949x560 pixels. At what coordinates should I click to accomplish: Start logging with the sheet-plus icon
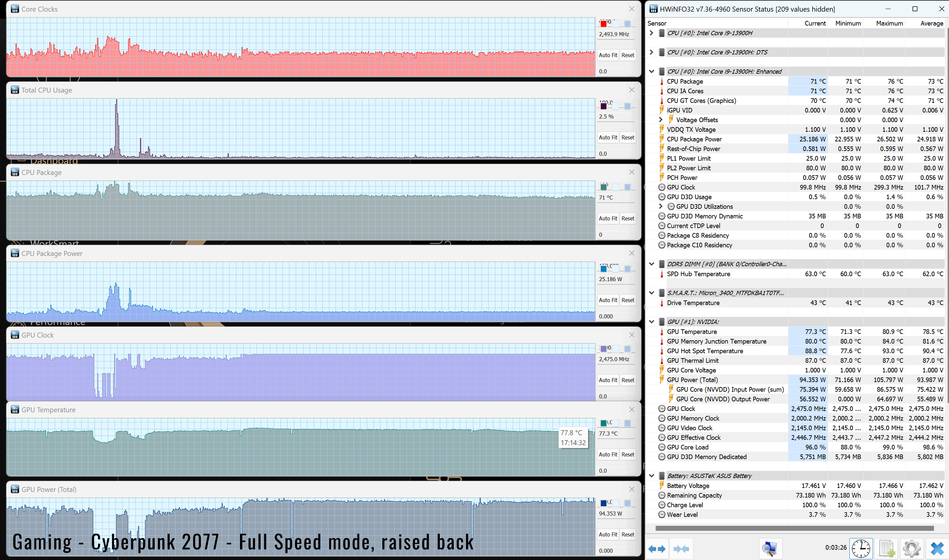[887, 549]
